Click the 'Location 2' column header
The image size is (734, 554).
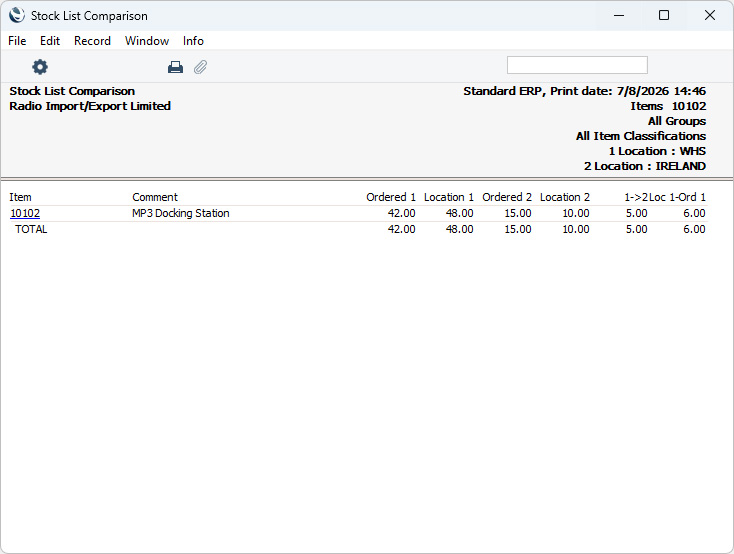[x=565, y=197]
